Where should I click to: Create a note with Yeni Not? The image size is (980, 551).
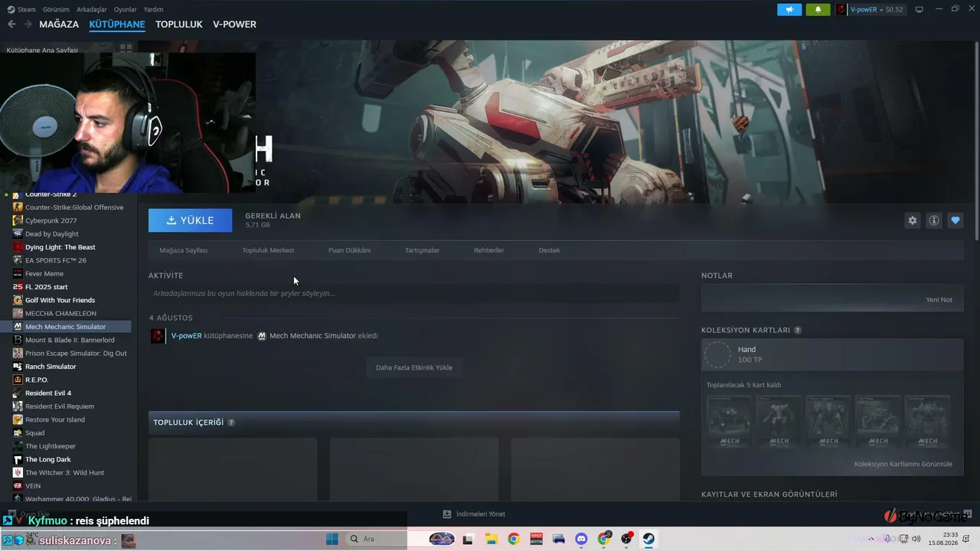pyautogui.click(x=939, y=300)
